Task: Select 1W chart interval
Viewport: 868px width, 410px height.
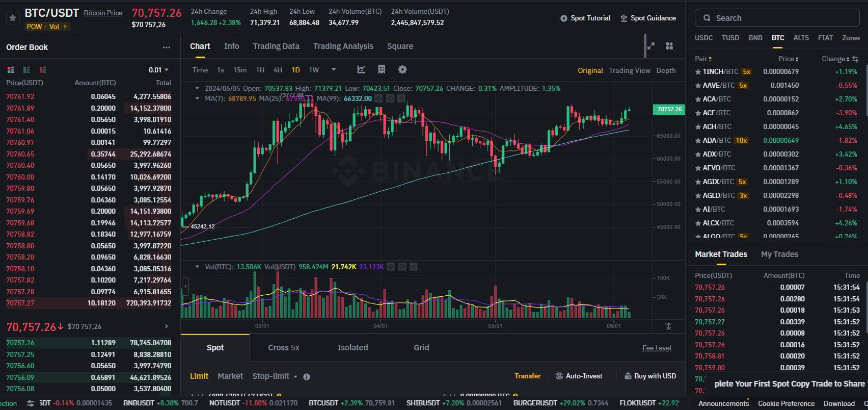Action: pos(314,70)
